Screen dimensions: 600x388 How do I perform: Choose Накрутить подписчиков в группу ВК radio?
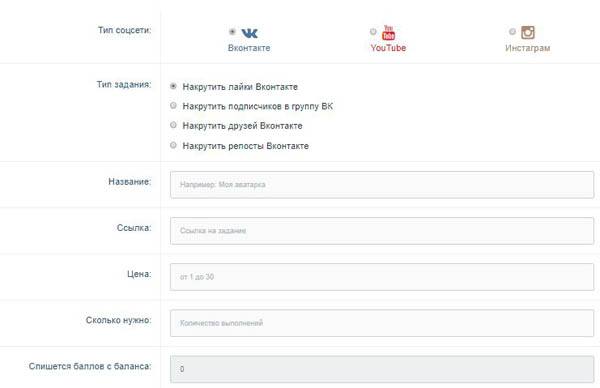coord(173,105)
